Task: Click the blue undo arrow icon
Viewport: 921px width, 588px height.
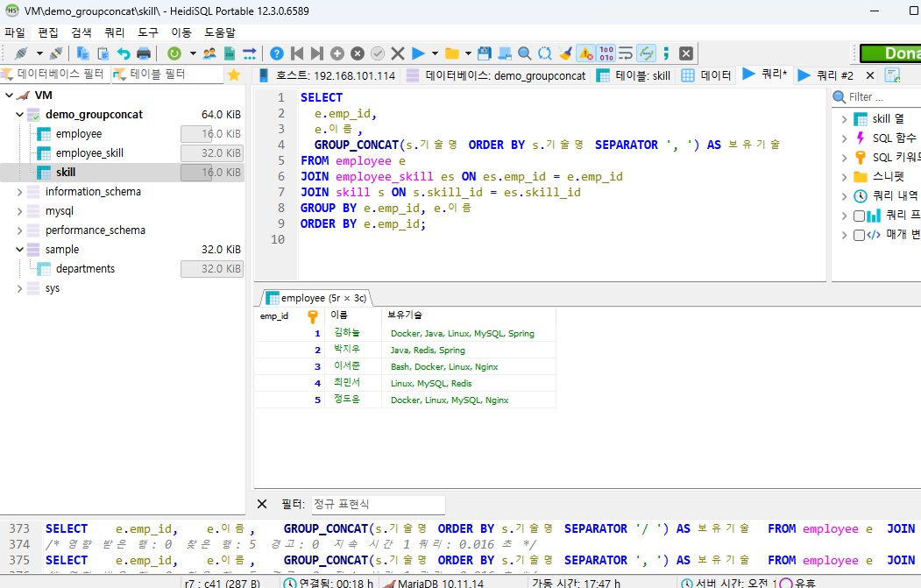Action: 124,53
